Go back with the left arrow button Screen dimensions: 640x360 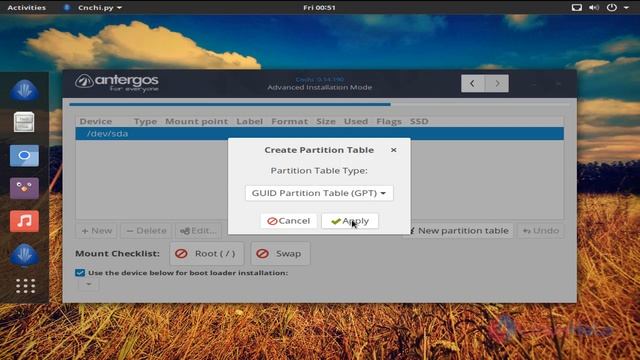point(473,83)
